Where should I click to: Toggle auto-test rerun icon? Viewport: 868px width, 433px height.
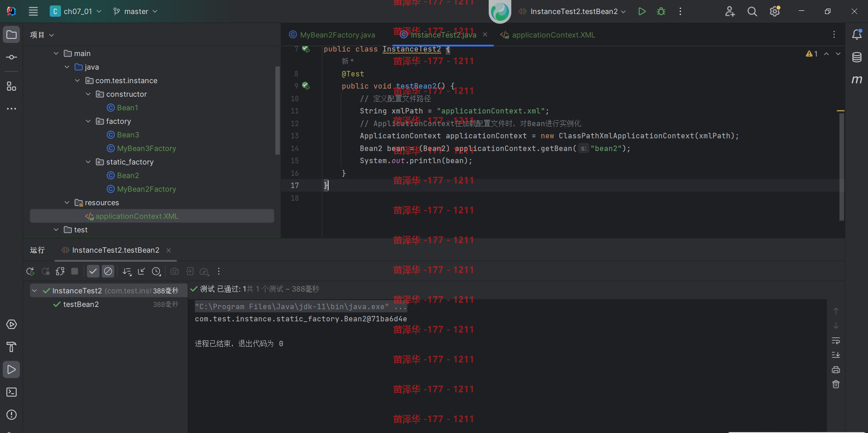tap(60, 271)
